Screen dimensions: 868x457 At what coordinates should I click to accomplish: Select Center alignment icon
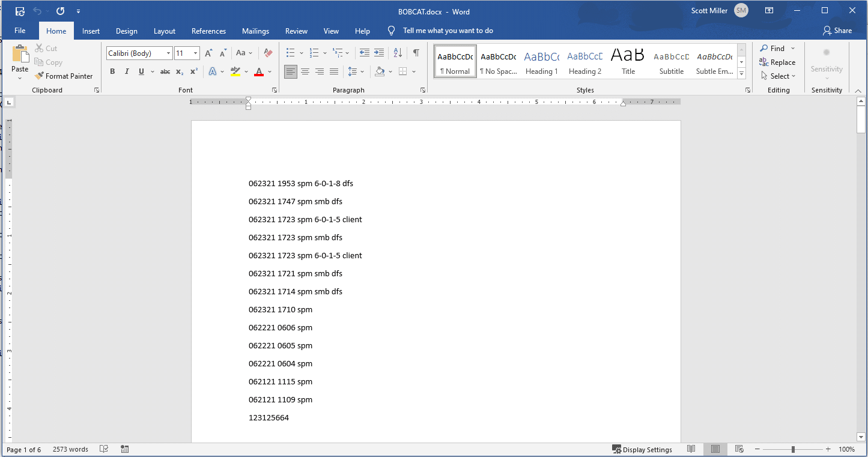coord(305,71)
